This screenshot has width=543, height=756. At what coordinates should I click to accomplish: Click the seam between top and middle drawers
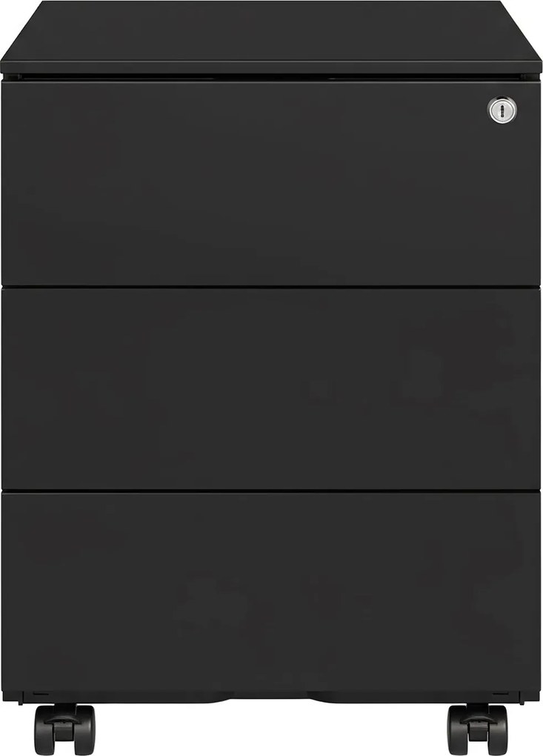[x=270, y=286]
